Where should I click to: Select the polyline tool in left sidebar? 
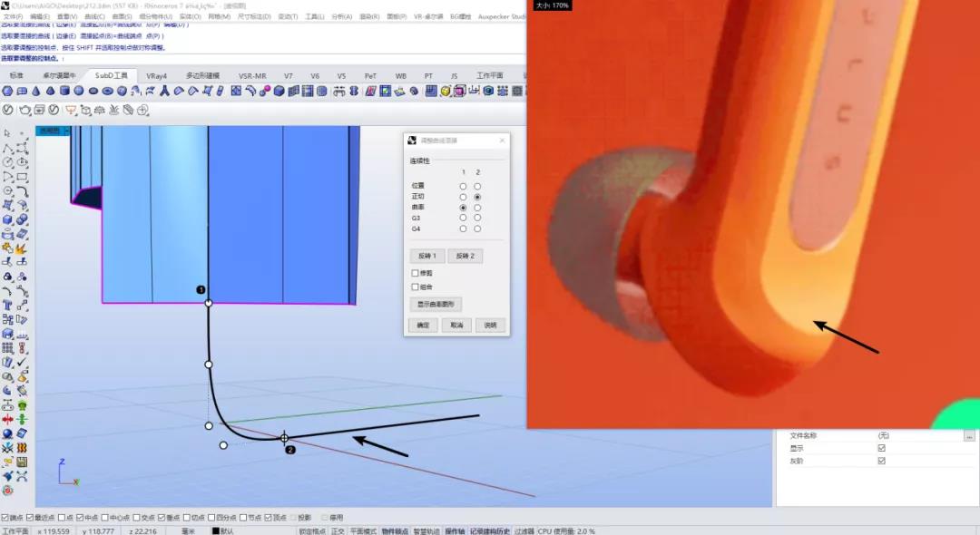coord(7,148)
